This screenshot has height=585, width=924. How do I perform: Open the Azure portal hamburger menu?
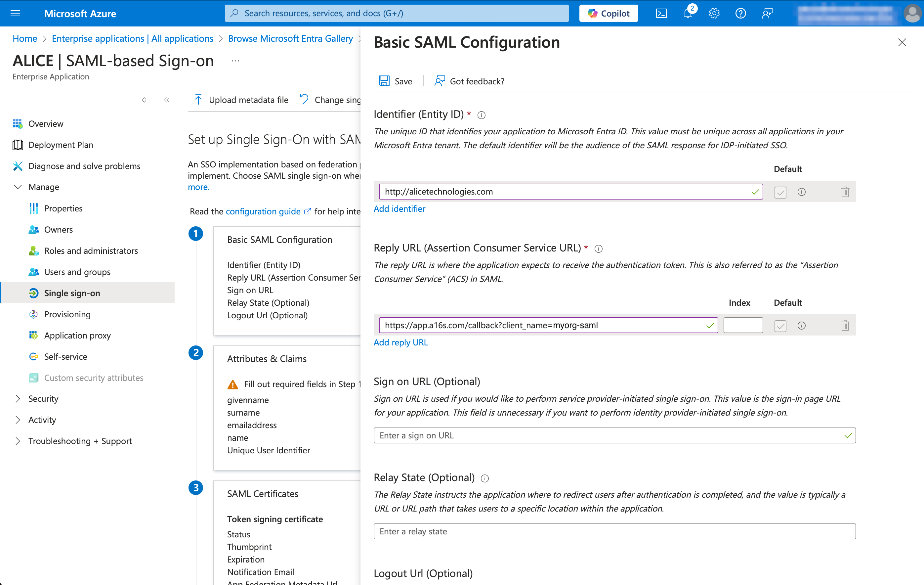(15, 14)
